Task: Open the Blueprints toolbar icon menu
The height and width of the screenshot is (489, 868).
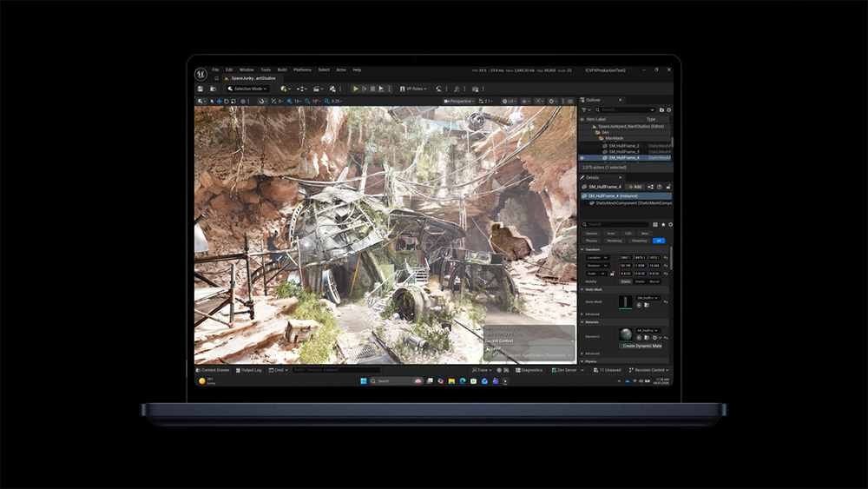Action: (x=302, y=89)
